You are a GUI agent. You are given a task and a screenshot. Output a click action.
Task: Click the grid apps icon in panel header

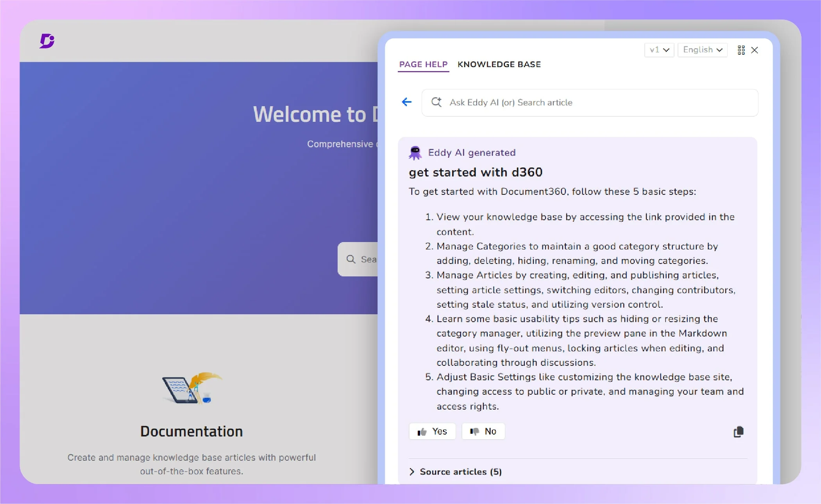pos(741,50)
